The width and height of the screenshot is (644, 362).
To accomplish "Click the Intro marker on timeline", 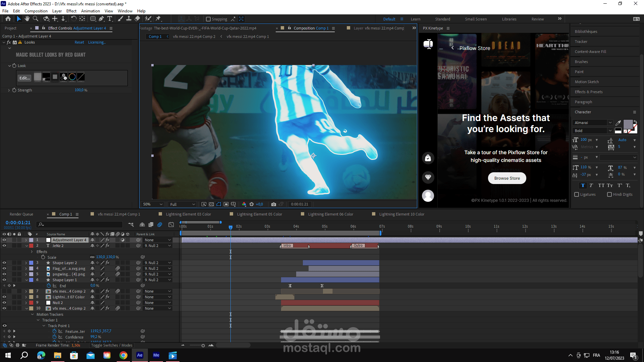I will 287,246.
